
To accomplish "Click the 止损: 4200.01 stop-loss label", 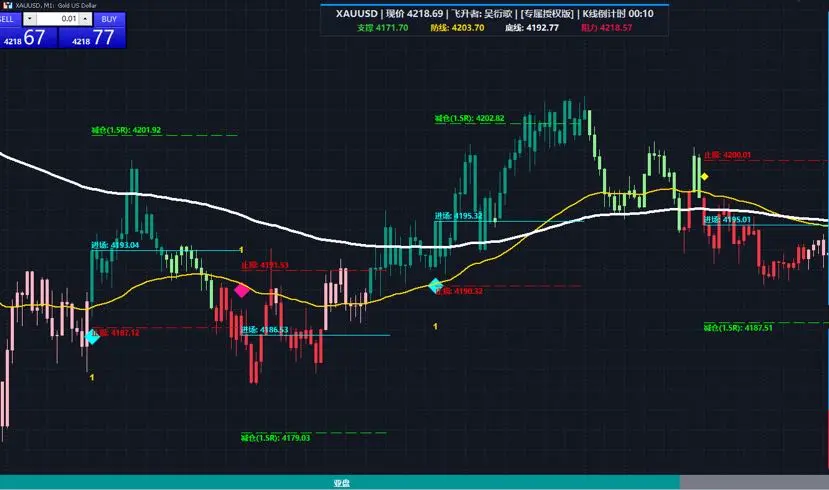I will click(727, 155).
